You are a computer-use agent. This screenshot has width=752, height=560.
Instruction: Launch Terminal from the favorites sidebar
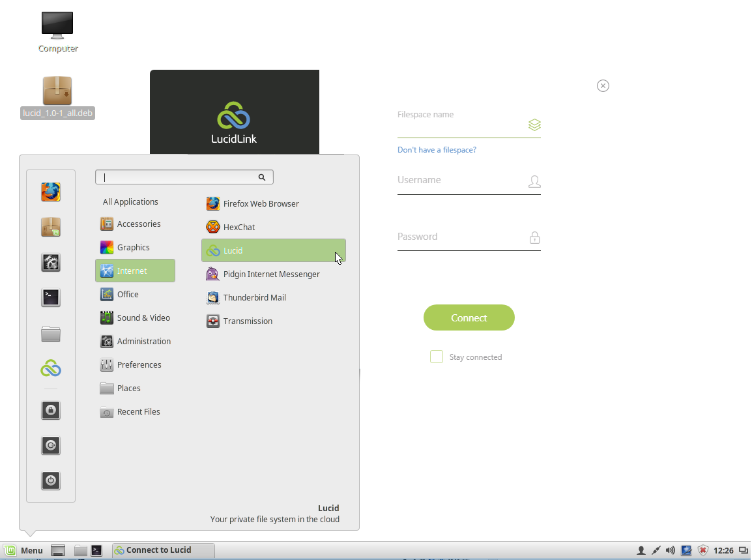click(x=51, y=297)
